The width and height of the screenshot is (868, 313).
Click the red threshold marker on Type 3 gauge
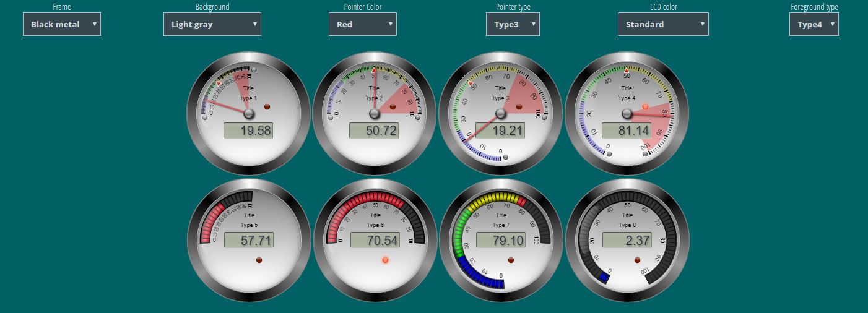470,83
